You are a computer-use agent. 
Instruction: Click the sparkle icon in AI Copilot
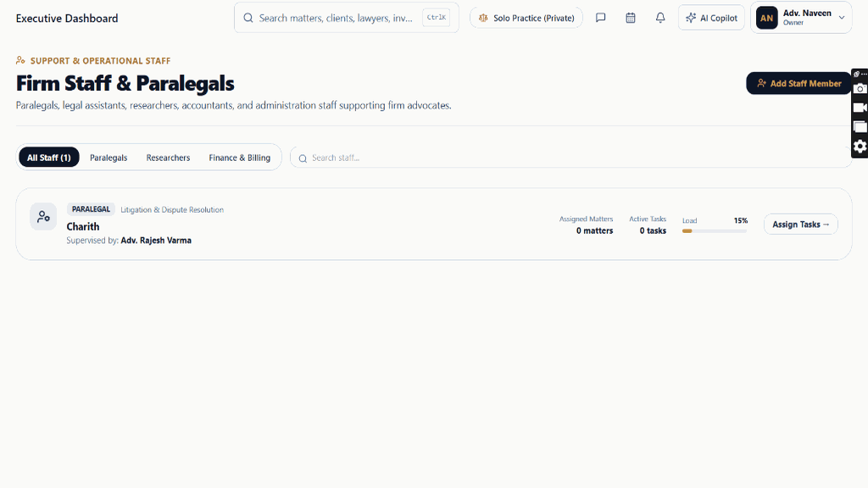click(x=691, y=18)
